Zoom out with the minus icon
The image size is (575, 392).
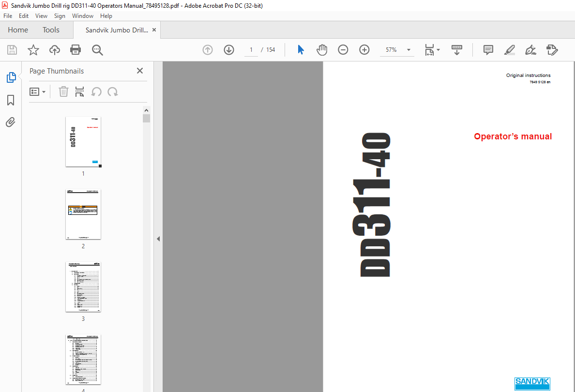click(x=343, y=50)
